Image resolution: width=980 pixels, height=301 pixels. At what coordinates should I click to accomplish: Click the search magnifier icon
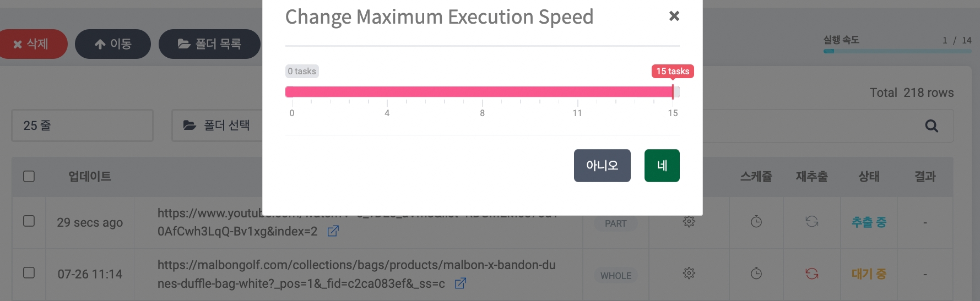point(932,126)
